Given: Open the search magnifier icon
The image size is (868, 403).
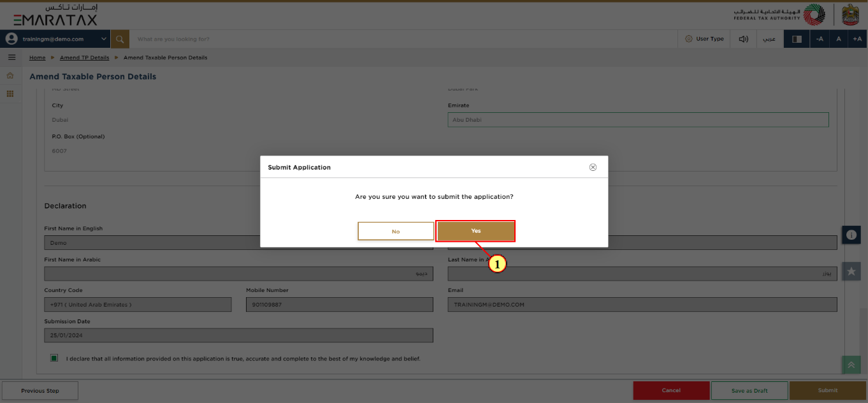Looking at the screenshot, I should click(x=120, y=39).
